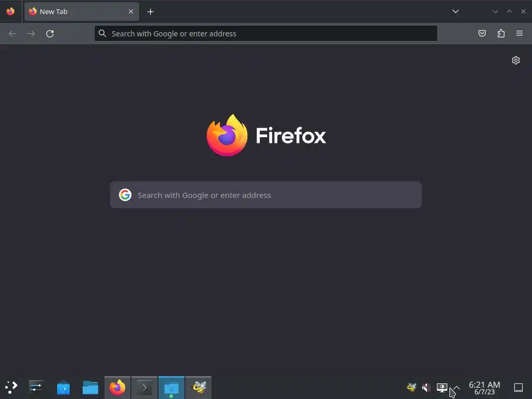Go forward one page
Viewport: 532px width, 399px height.
[x=31, y=34]
